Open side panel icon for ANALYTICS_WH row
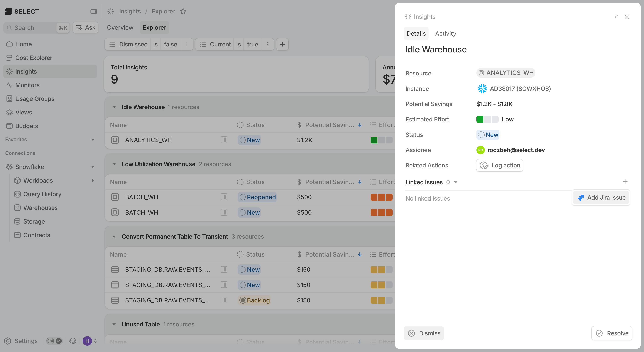This screenshot has width=644, height=352. click(224, 140)
